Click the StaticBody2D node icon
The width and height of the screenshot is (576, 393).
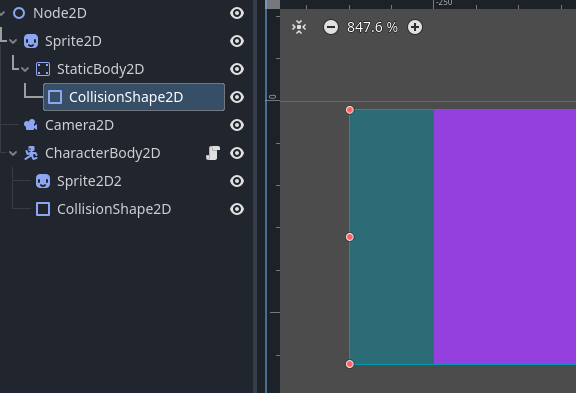coord(43,69)
